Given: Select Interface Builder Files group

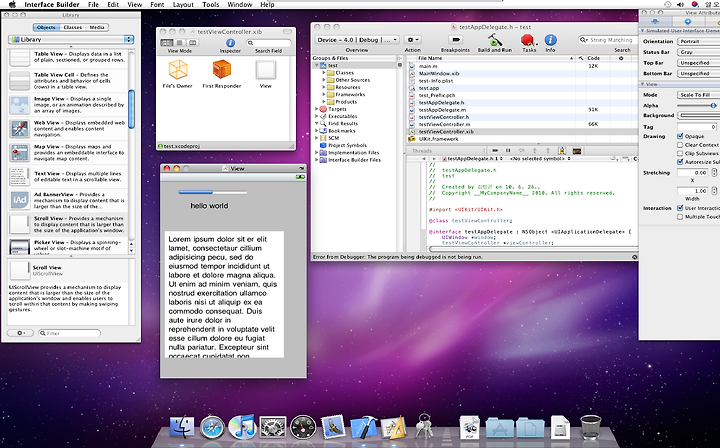Looking at the screenshot, I should click(x=354, y=160).
